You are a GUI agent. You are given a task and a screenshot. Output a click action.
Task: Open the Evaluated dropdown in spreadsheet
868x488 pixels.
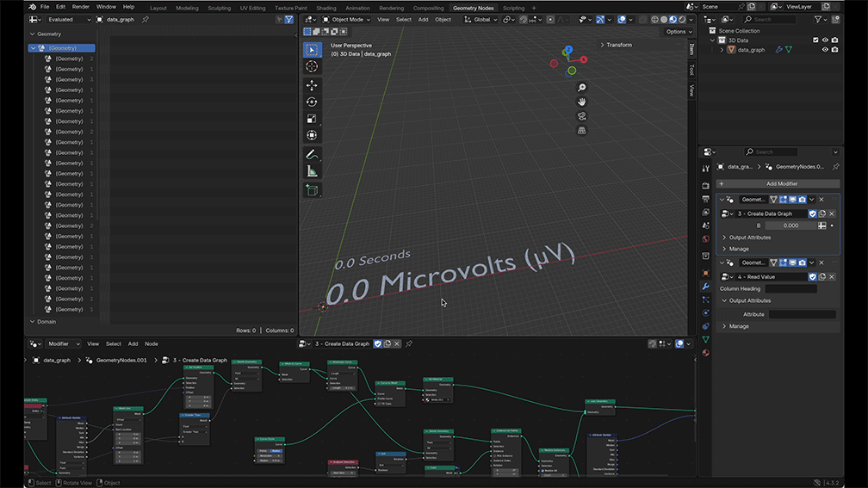tap(69, 19)
